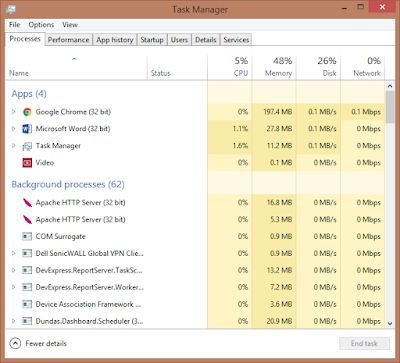Image resolution: width=400 pixels, height=363 pixels.
Task: Click the Video app icon
Action: (27, 163)
